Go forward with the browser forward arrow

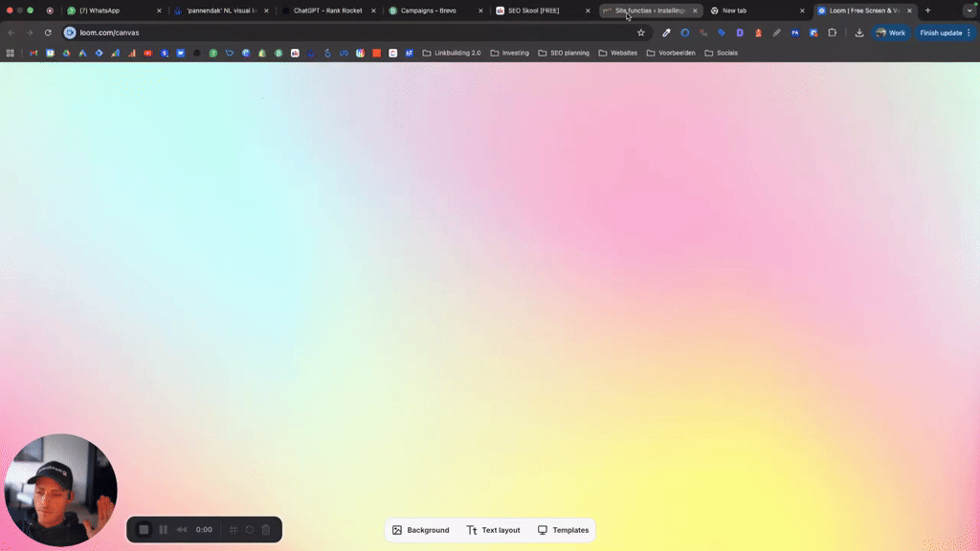[30, 33]
